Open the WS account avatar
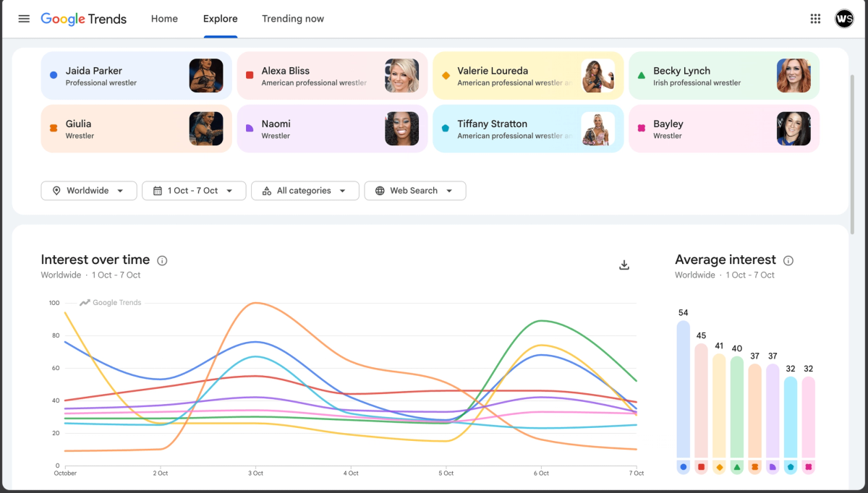868x493 pixels. point(844,19)
